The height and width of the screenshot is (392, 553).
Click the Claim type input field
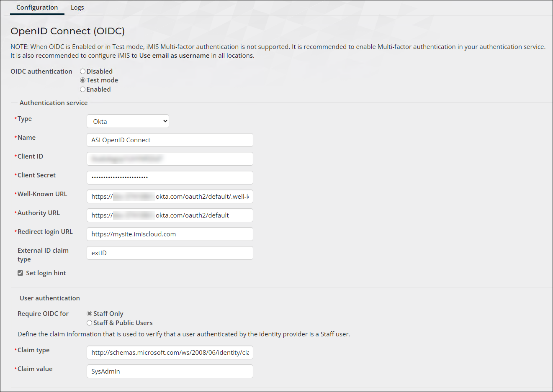coord(170,353)
